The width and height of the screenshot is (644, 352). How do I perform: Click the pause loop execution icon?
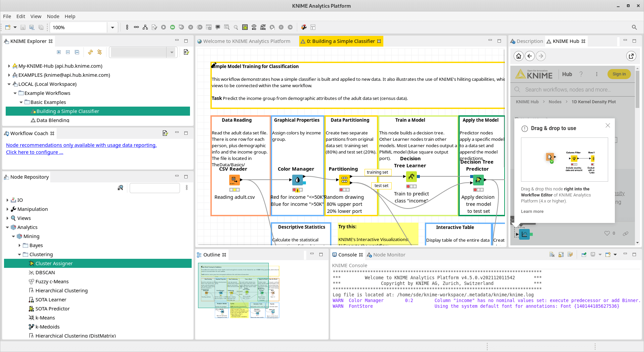pos(281,27)
